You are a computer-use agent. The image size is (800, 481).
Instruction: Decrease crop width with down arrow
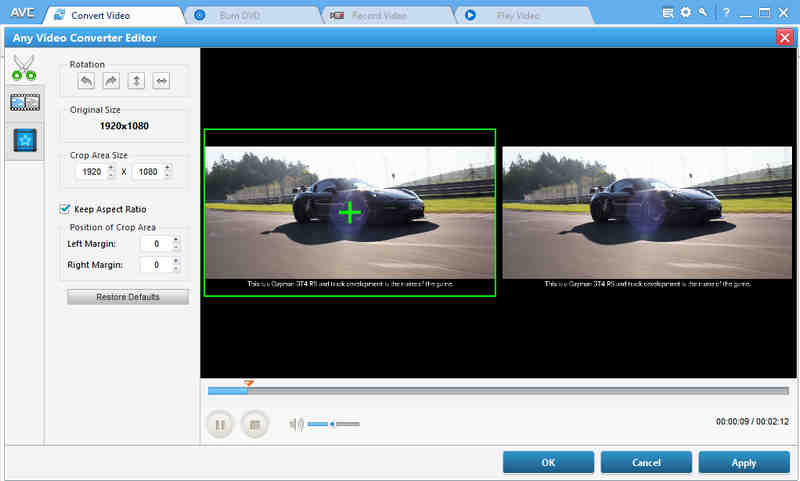111,175
